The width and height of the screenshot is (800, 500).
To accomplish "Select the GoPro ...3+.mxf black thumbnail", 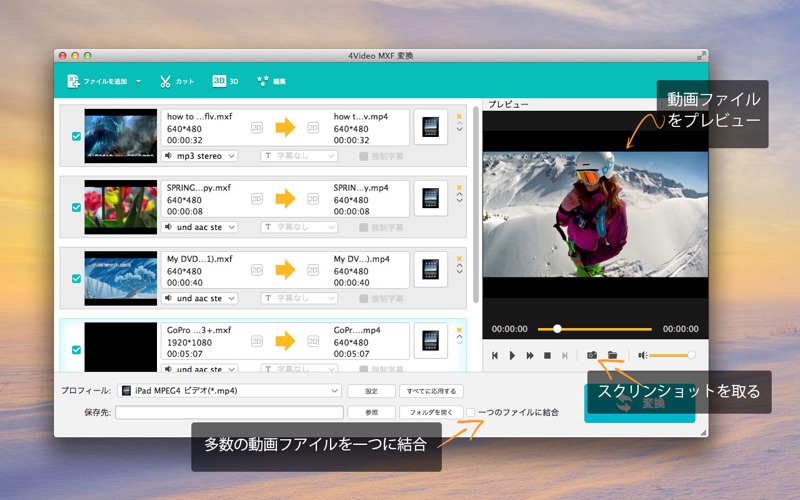I will click(x=120, y=347).
